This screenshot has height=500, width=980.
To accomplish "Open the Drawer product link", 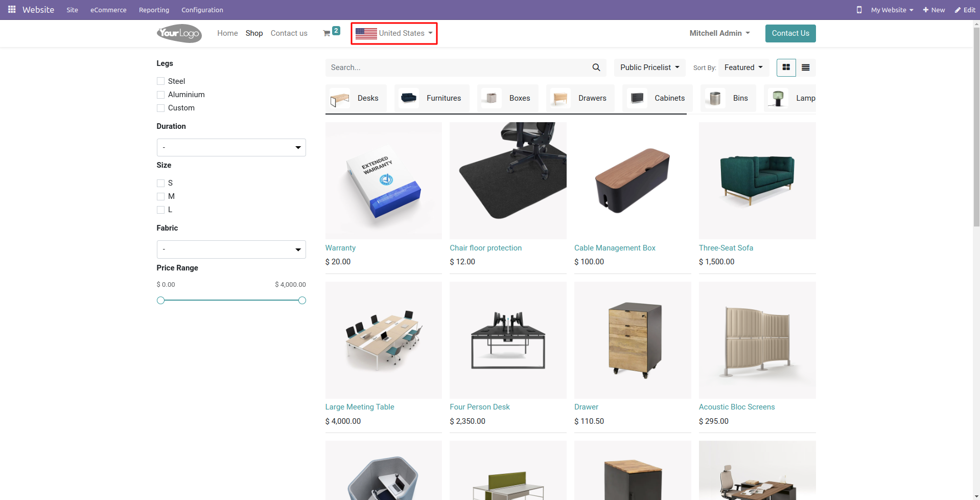I will click(x=586, y=407).
